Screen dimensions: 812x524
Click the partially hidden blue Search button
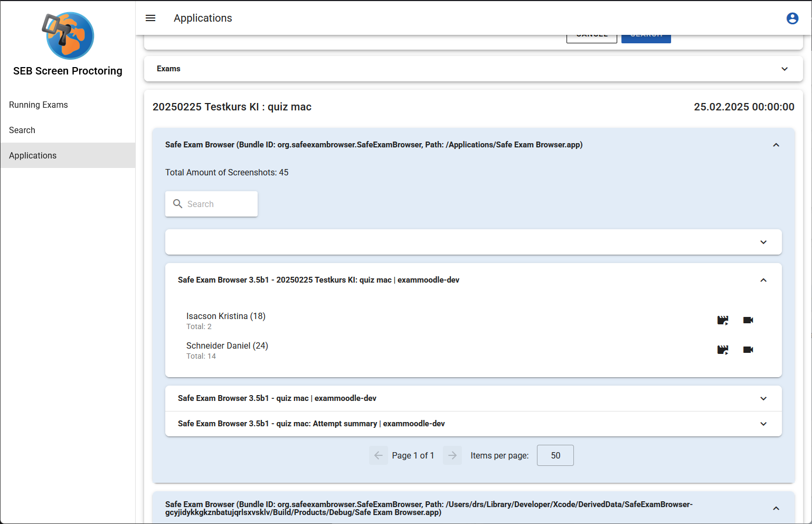pos(646,39)
